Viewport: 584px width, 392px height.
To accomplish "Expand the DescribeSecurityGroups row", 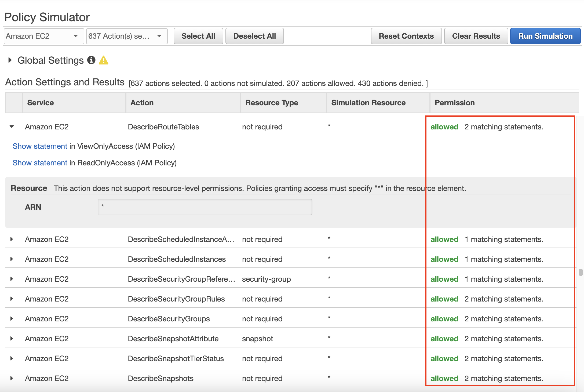I will pyautogui.click(x=12, y=319).
